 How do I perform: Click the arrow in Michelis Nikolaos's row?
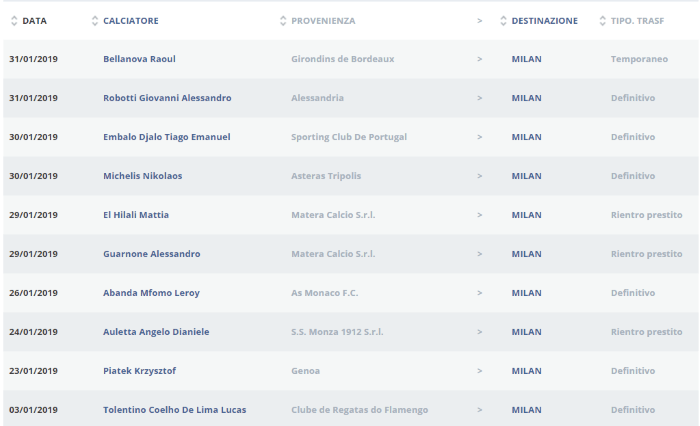click(x=480, y=176)
